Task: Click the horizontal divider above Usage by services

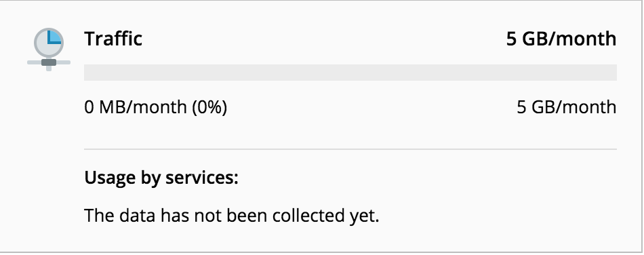Action: (x=350, y=149)
